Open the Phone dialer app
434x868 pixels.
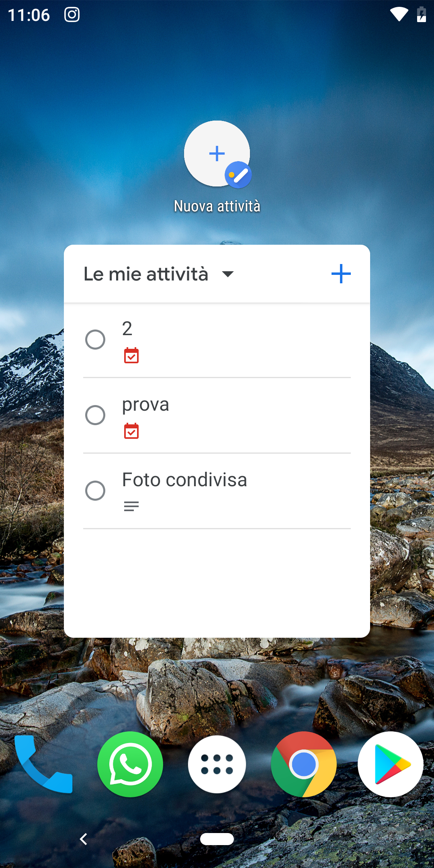(x=43, y=764)
